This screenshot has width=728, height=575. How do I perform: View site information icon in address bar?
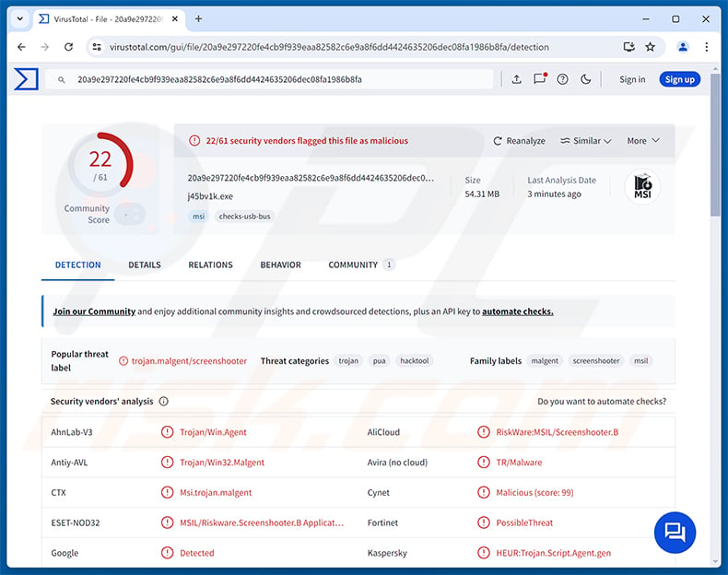97,47
